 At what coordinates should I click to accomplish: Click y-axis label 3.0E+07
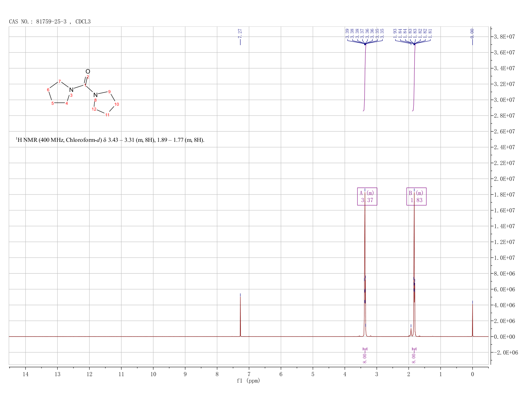(x=504, y=100)
